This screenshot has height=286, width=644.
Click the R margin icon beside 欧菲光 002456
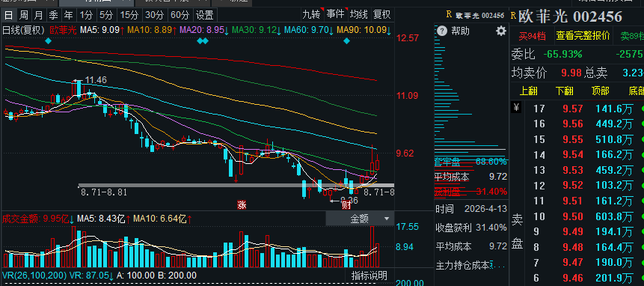[x=513, y=16]
